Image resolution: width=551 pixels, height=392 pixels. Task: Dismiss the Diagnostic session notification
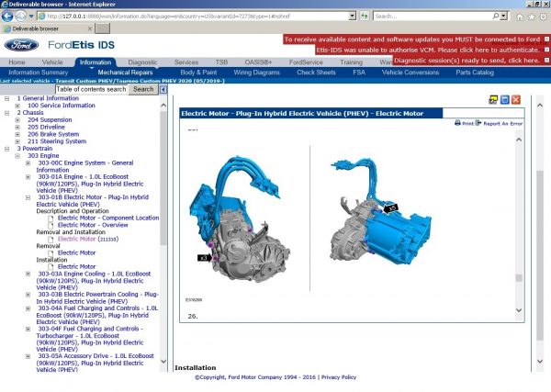coord(546,61)
